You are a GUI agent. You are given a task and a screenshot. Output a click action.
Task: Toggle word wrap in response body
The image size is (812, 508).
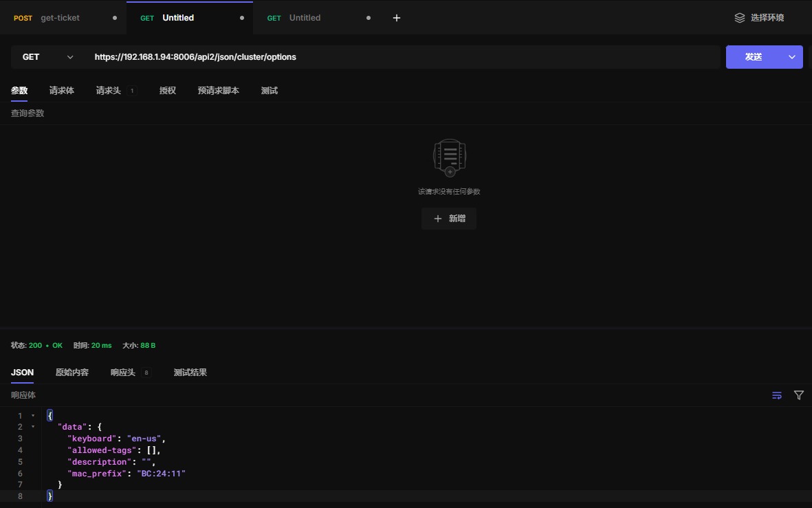click(x=777, y=395)
